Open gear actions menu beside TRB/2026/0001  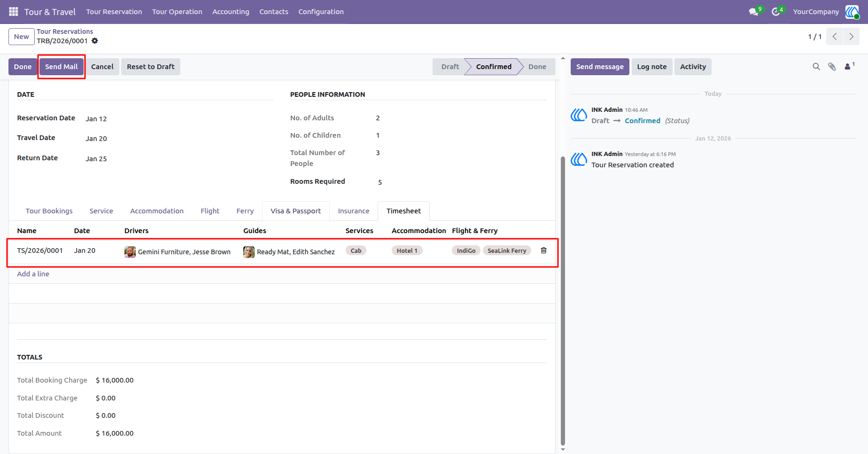click(x=95, y=41)
